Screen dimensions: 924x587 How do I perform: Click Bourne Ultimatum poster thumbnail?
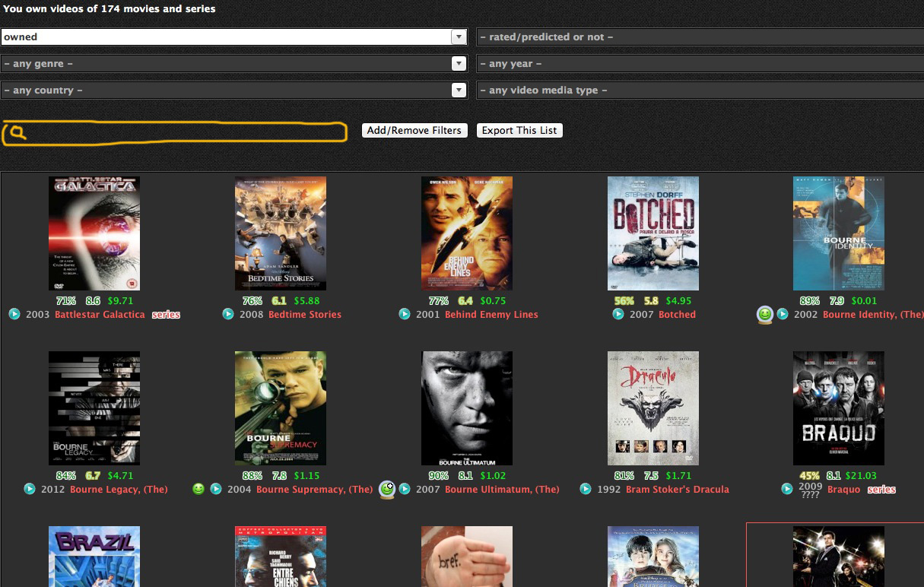(x=467, y=408)
